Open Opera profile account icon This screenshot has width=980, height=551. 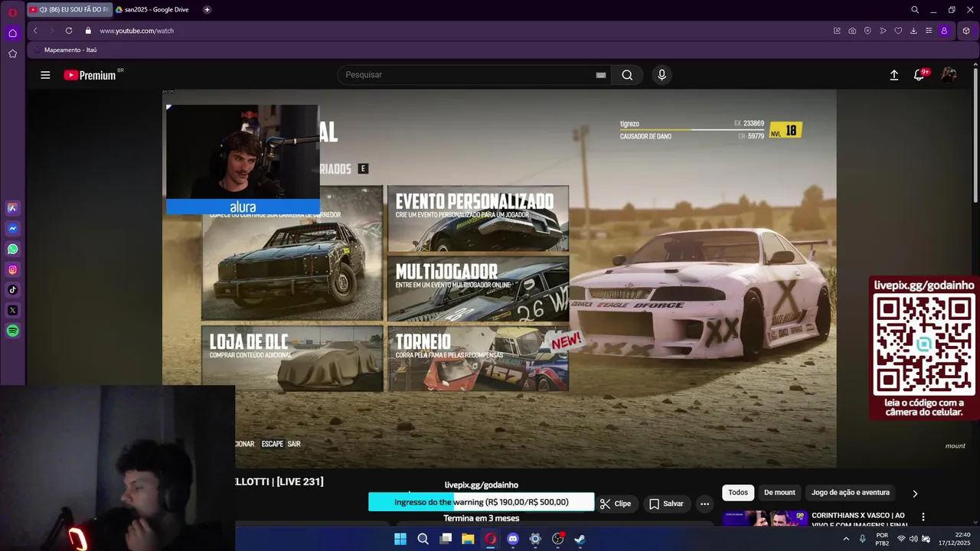click(944, 31)
